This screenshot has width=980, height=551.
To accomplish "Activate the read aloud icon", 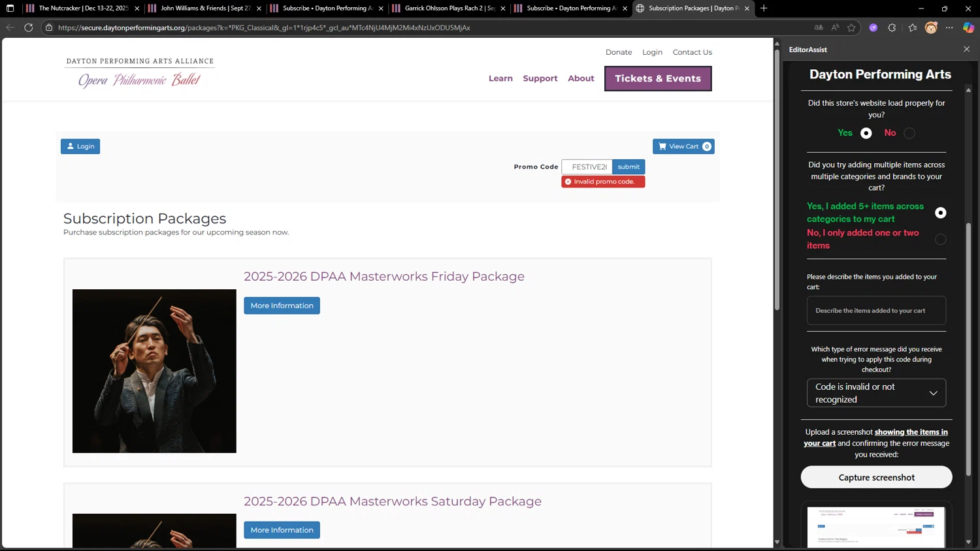I will click(x=835, y=27).
